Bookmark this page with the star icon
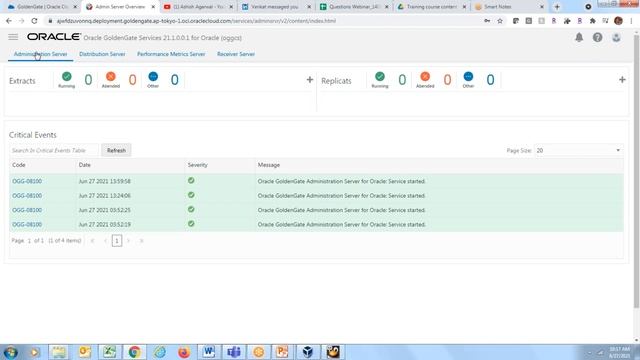This screenshot has width=640, height=360. pyautogui.click(x=500, y=21)
